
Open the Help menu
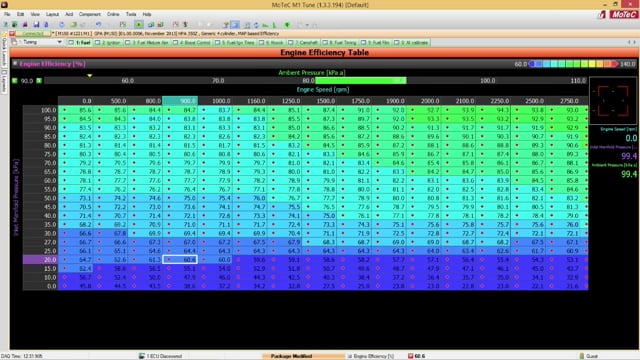[147, 14]
